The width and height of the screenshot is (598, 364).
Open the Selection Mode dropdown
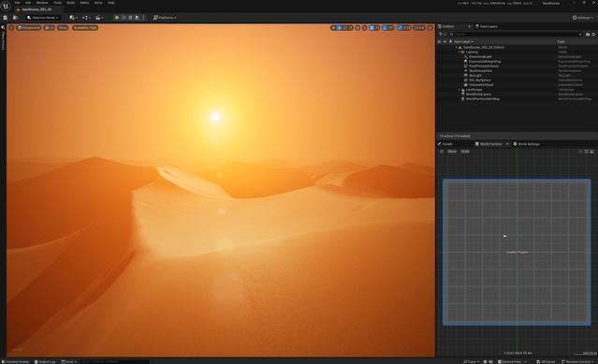(x=43, y=18)
